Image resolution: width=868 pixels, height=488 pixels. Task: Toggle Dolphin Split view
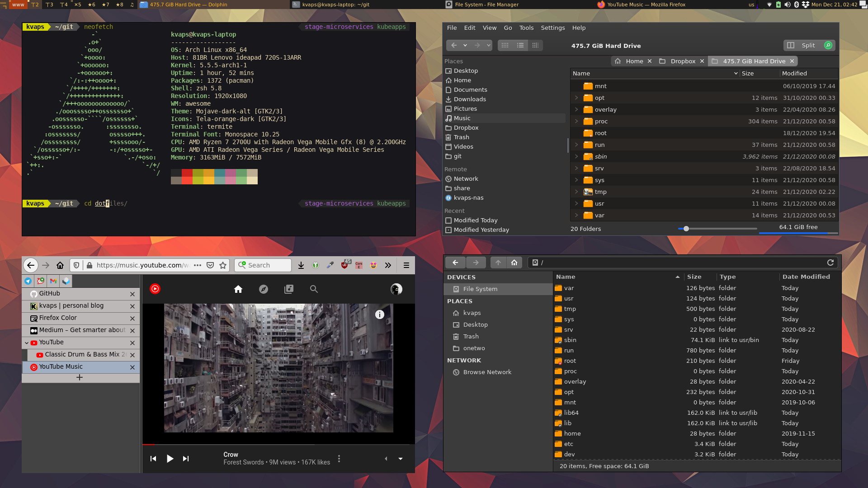pyautogui.click(x=804, y=45)
